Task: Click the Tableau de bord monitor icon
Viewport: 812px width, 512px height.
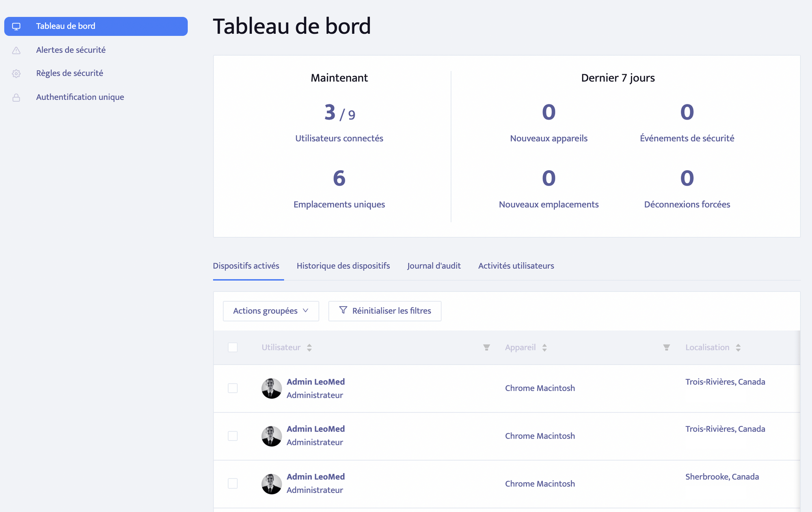Action: pyautogui.click(x=16, y=26)
